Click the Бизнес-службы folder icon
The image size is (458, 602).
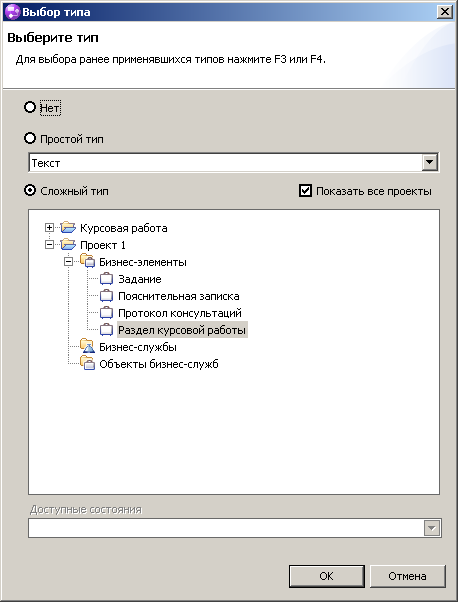(x=88, y=346)
